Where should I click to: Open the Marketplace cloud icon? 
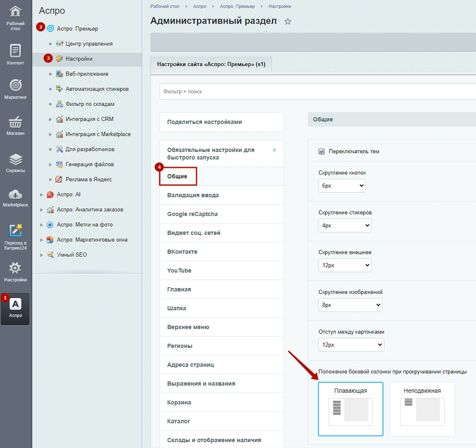[16, 194]
